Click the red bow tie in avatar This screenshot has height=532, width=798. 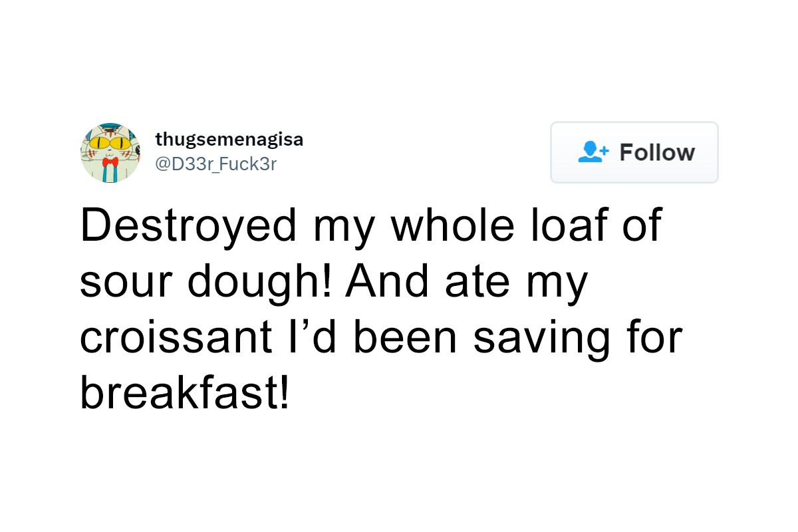pos(110,163)
